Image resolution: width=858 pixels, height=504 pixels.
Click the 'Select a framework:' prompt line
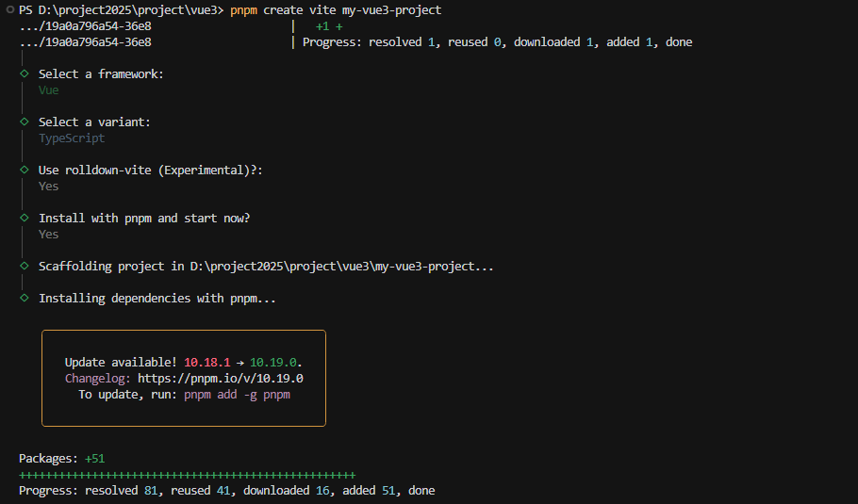coord(101,73)
